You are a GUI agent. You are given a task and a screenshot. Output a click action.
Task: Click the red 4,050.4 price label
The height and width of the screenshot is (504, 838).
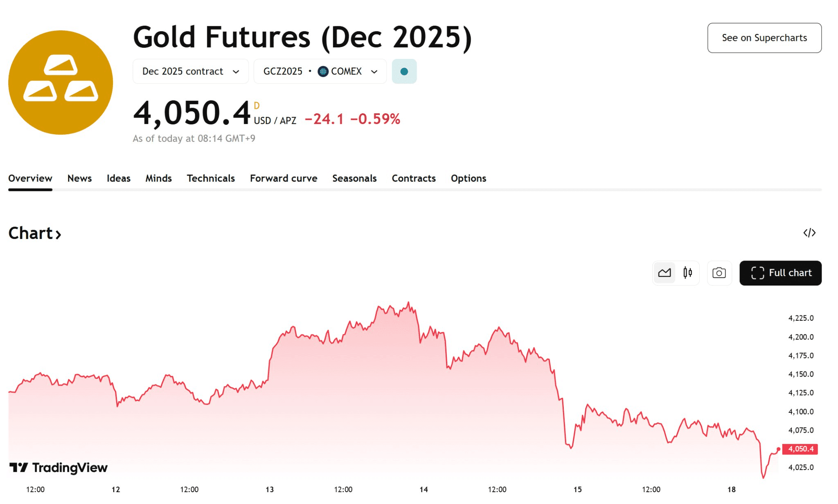point(800,449)
